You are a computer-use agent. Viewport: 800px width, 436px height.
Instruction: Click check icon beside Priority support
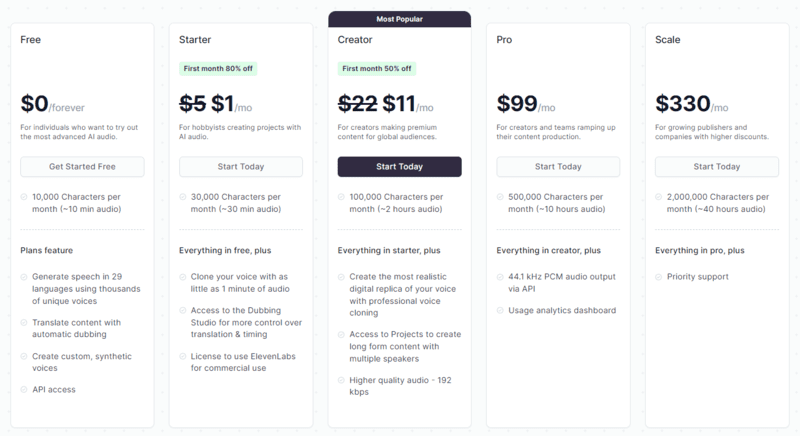(659, 277)
